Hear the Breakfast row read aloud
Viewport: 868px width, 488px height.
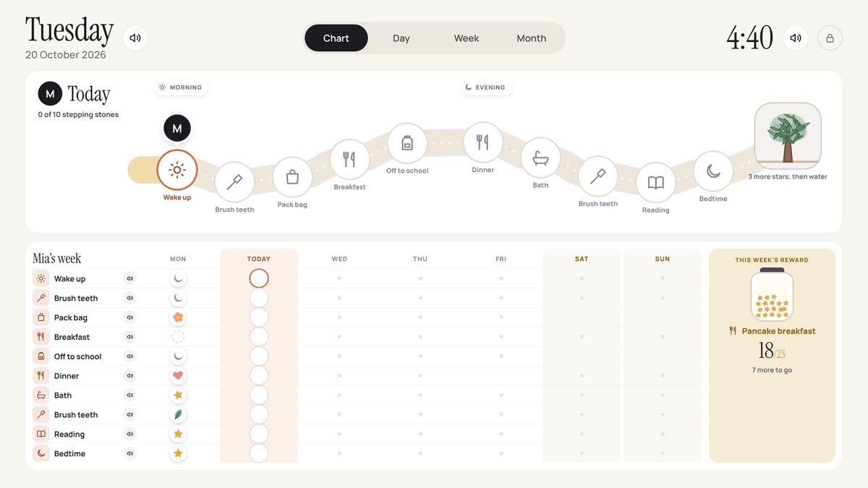129,337
